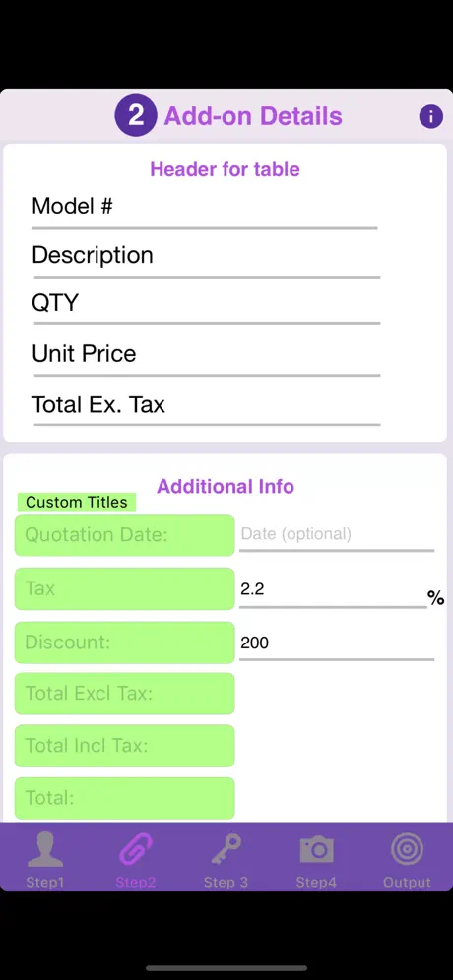
Task: Edit the Description header field
Action: 206,256
